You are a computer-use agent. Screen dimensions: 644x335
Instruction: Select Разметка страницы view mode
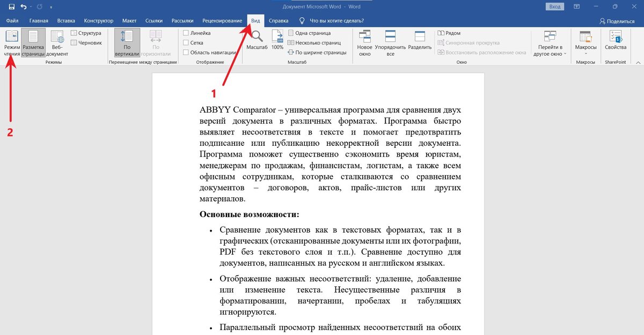pos(33,44)
